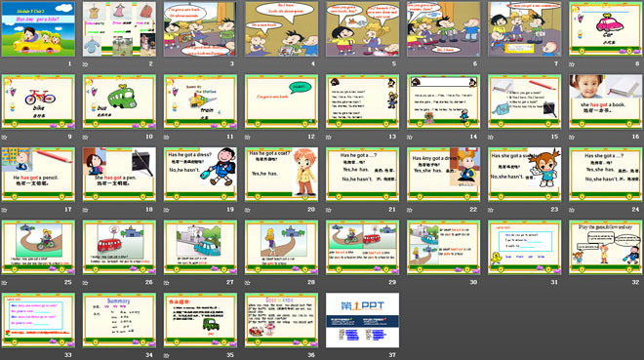Select slide 34 titled Summary
This screenshot has width=644, height=360.
click(119, 320)
